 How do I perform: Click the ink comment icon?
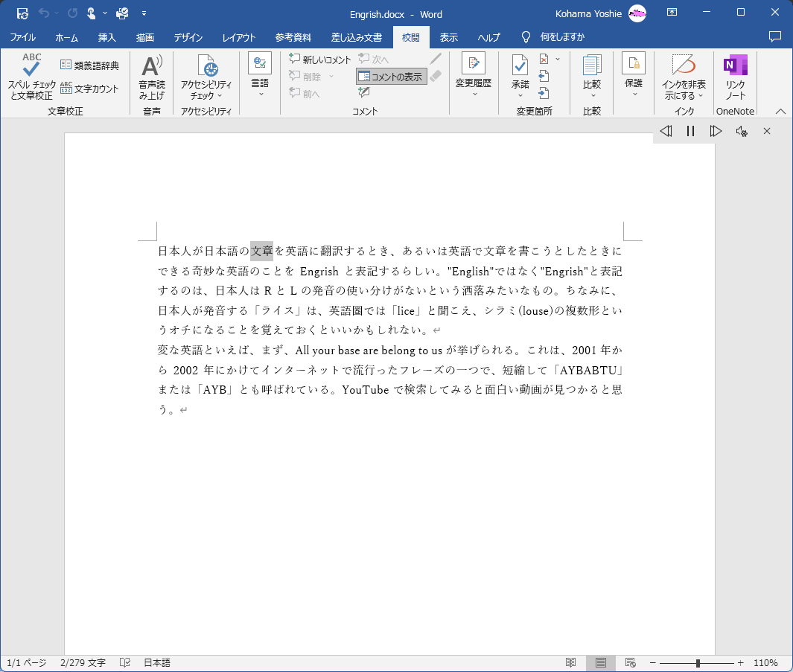[x=363, y=92]
